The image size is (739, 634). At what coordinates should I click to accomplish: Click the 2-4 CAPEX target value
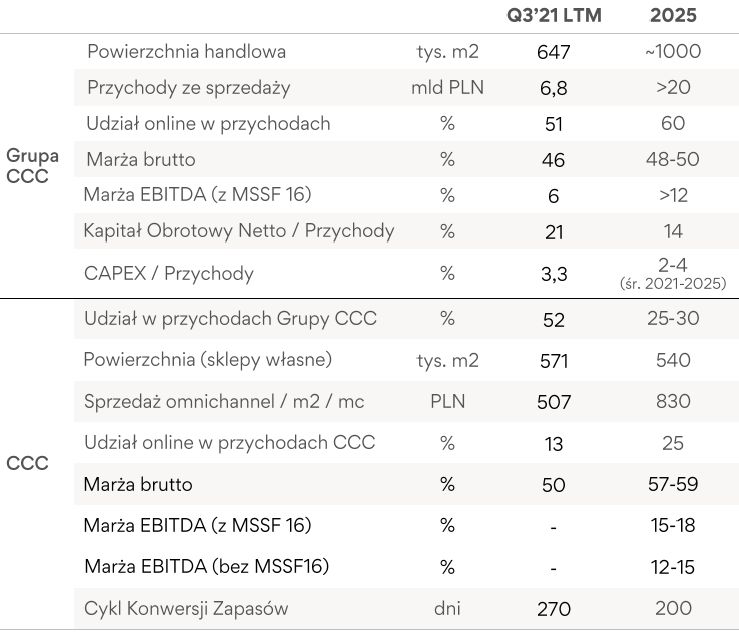coord(673,266)
